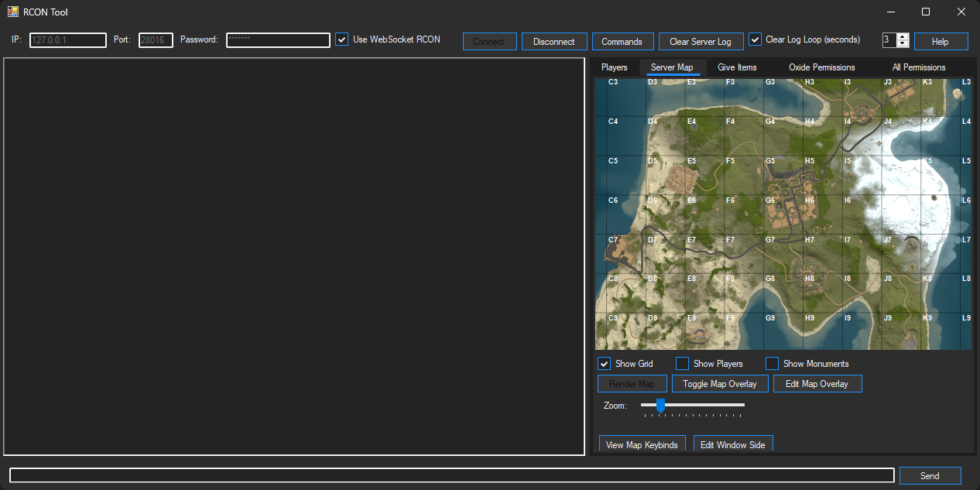Click the Clear Server Log button

point(701,42)
